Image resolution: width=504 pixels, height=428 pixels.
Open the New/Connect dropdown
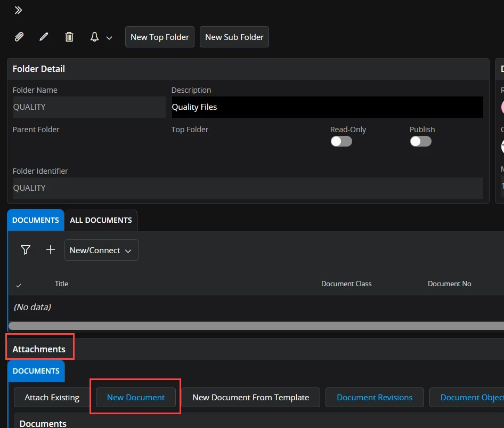[101, 250]
